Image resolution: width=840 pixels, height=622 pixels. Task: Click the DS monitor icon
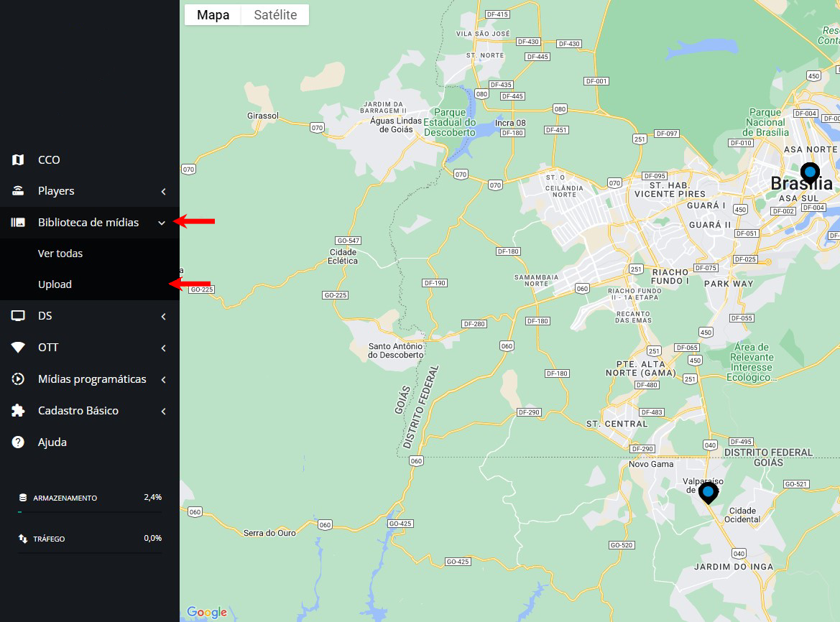coord(18,316)
